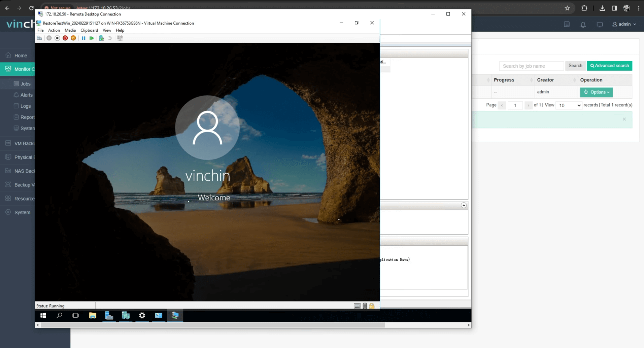Open Logs in sidebar
This screenshot has width=644, height=348.
pos(22,106)
